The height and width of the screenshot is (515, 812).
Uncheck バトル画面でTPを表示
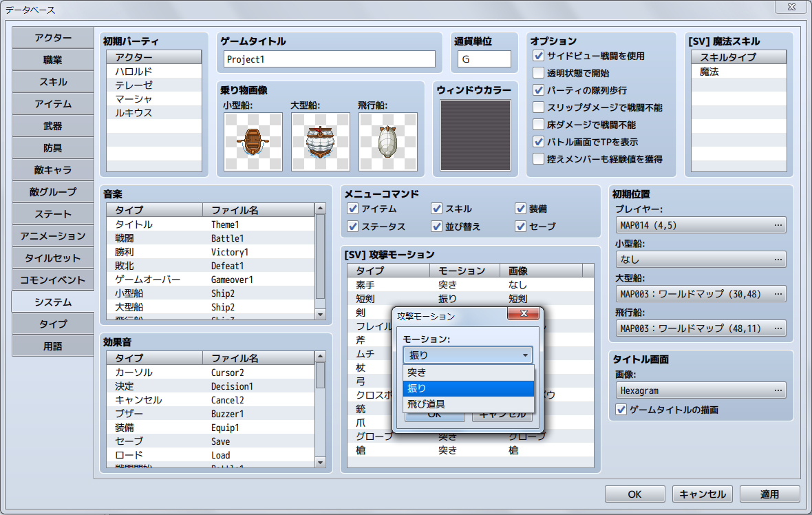coord(538,142)
